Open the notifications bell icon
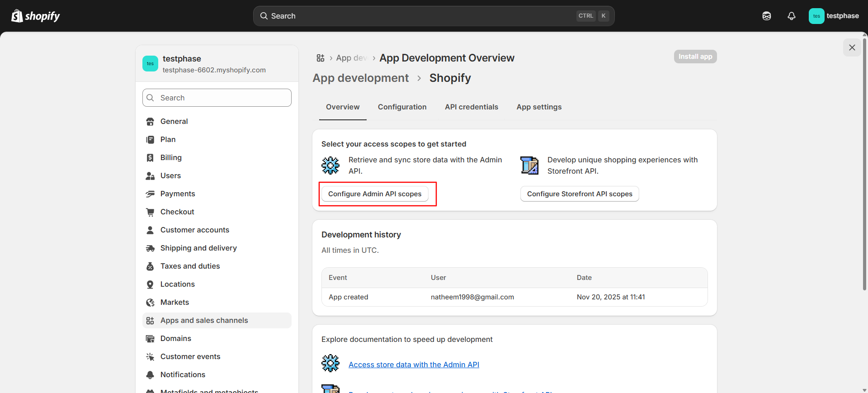 tap(792, 16)
